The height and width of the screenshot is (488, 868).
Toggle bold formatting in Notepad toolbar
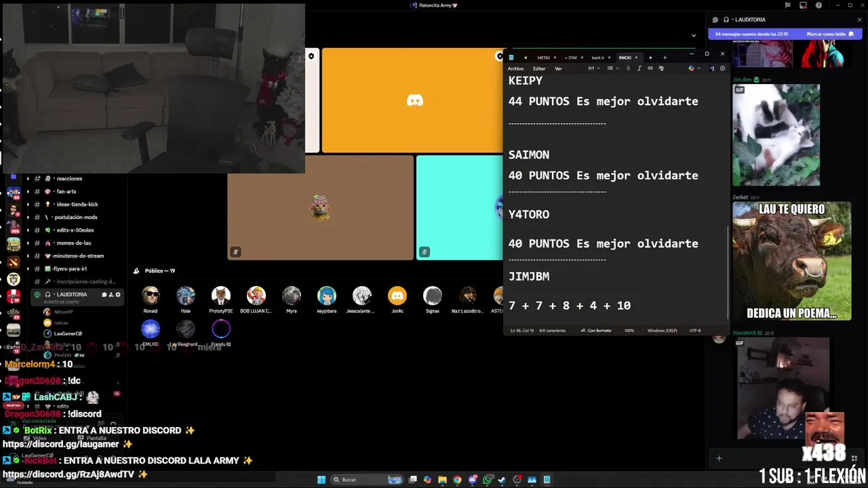[x=628, y=68]
